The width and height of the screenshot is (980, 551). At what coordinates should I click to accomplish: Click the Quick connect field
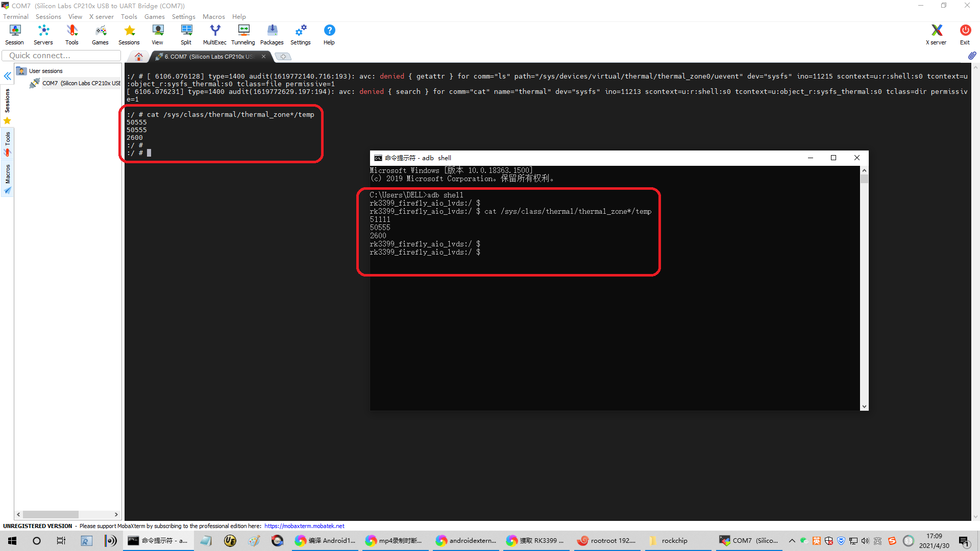click(x=61, y=56)
